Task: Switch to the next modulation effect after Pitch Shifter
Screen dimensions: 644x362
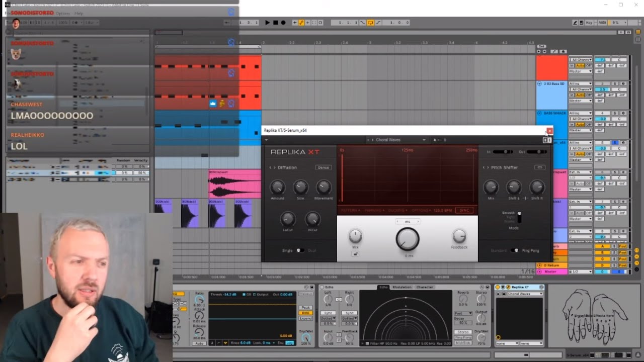Action: click(488, 167)
